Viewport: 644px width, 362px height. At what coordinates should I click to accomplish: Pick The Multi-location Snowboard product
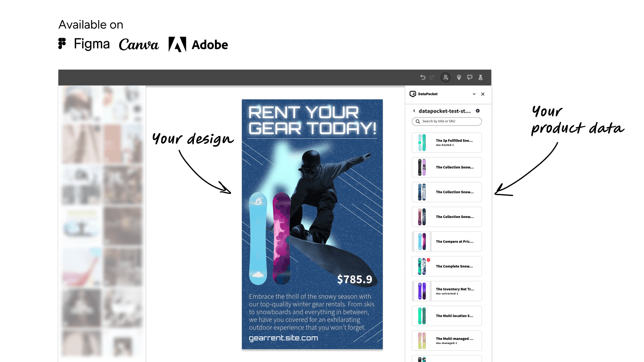[x=447, y=316]
